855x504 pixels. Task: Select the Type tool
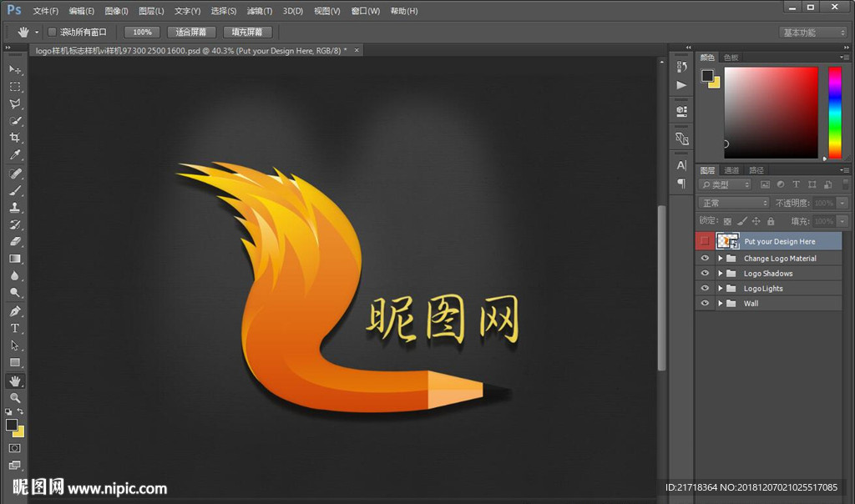15,328
